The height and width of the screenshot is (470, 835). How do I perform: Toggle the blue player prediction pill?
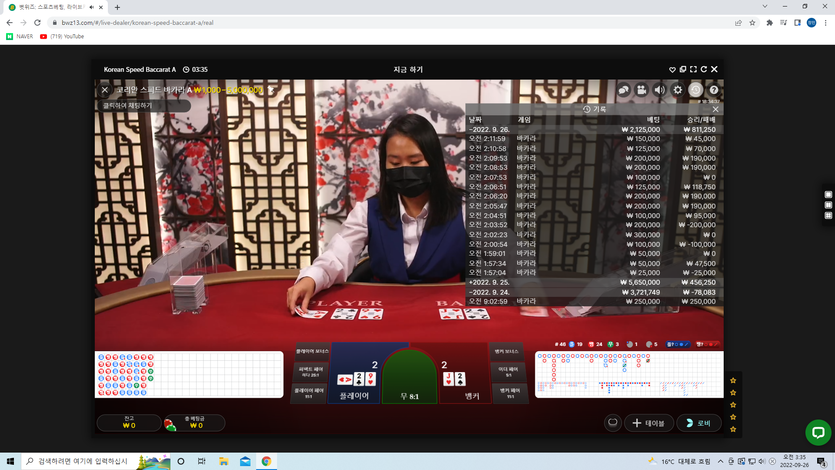point(677,344)
